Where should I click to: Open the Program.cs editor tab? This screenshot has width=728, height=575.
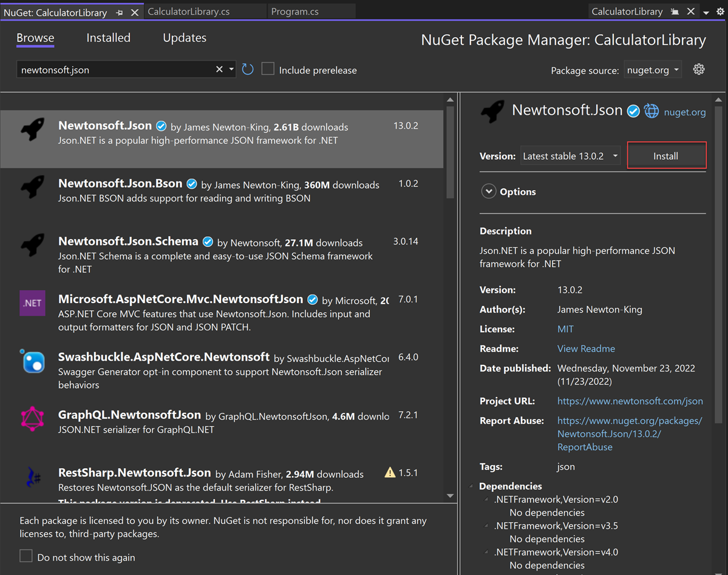point(294,11)
